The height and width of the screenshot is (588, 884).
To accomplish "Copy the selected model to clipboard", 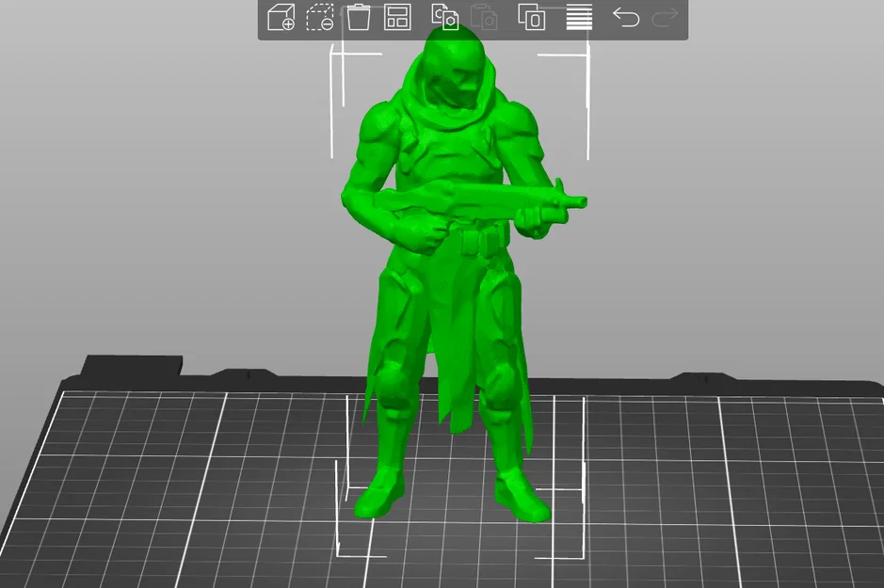I will (x=444, y=17).
